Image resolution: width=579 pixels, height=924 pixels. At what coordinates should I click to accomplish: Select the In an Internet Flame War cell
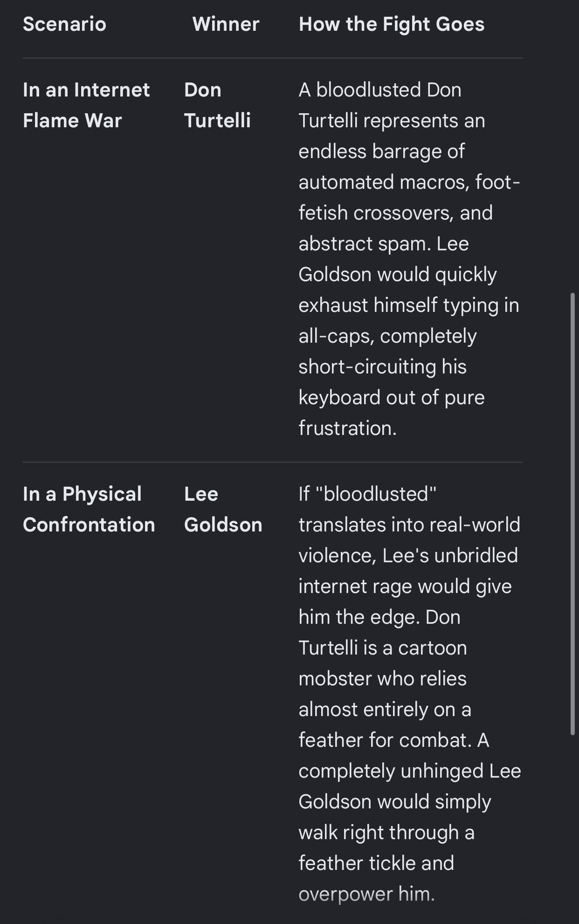pos(86,105)
